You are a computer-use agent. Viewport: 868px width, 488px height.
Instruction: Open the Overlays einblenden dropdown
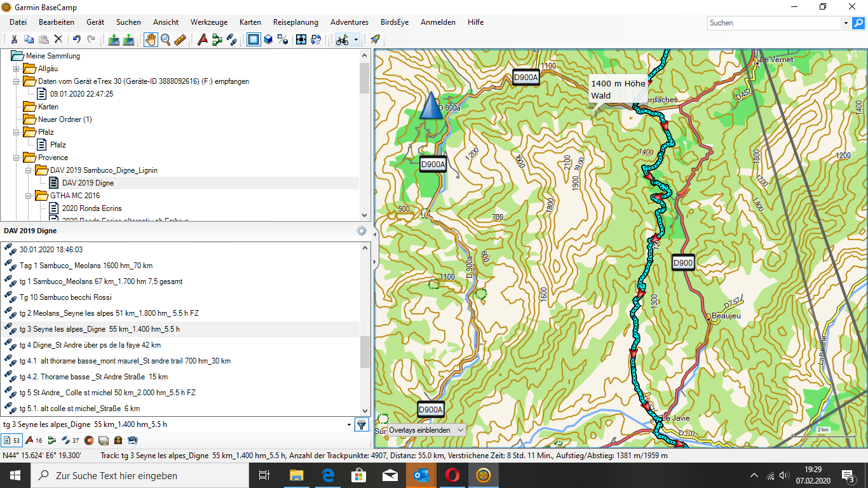pyautogui.click(x=426, y=430)
